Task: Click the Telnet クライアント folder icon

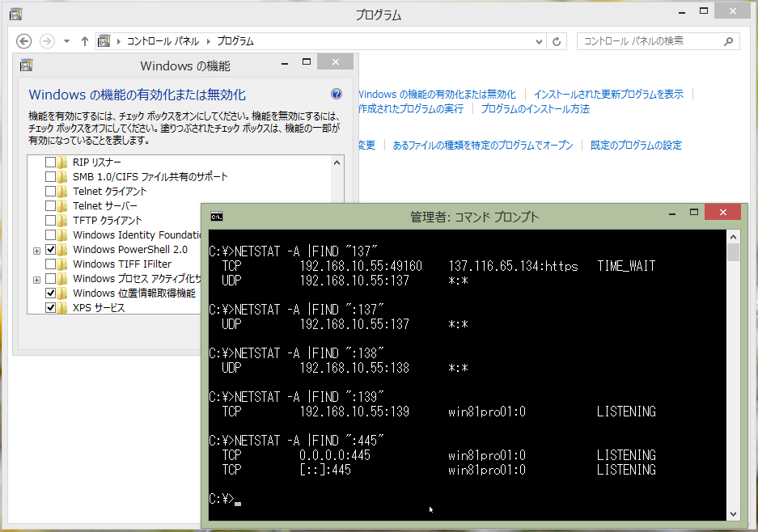Action: coord(62,191)
